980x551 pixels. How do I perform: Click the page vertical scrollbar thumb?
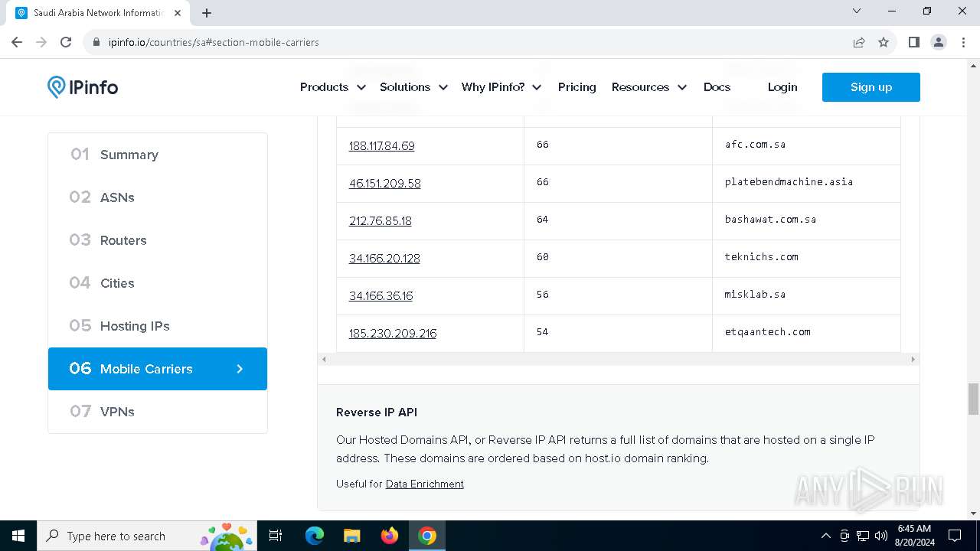tap(973, 399)
